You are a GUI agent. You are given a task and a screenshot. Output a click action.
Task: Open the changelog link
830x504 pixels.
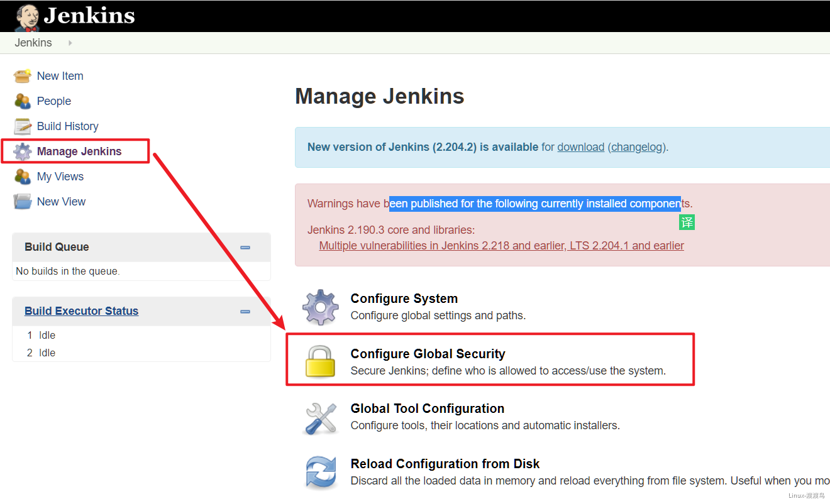click(x=638, y=147)
